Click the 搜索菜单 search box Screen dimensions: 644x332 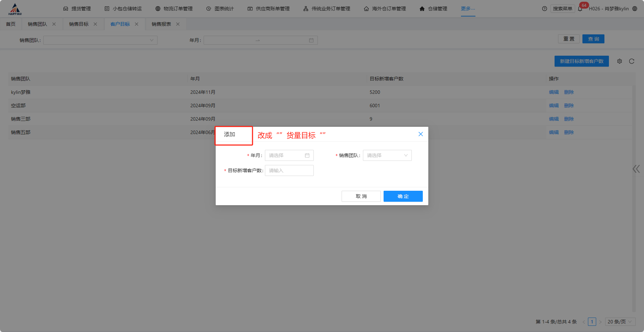(562, 9)
